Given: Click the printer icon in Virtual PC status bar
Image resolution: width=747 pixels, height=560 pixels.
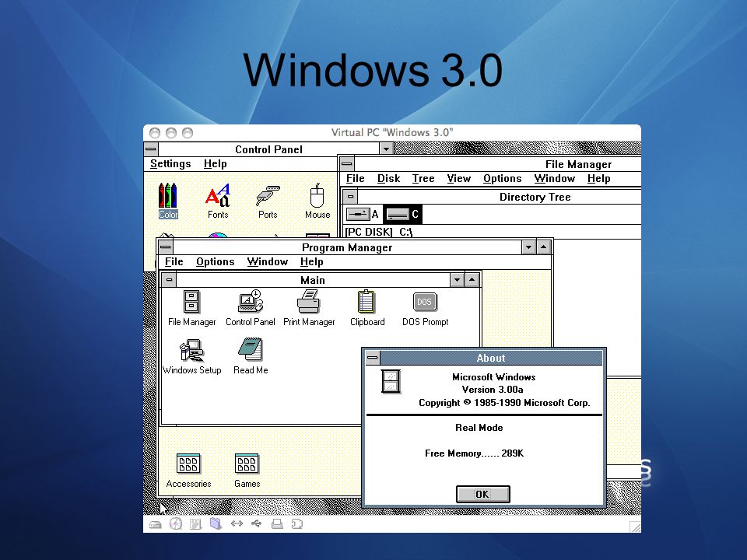Looking at the screenshot, I should 277,524.
